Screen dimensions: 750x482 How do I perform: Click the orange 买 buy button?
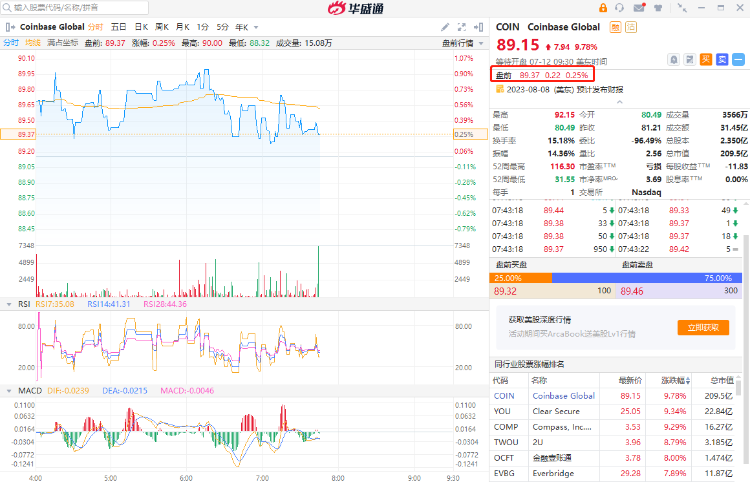[x=706, y=60]
